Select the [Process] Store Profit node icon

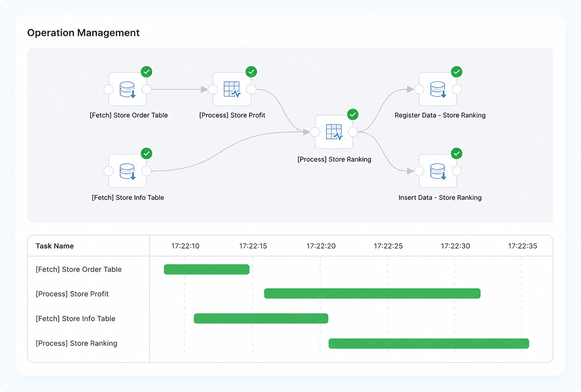pyautogui.click(x=232, y=89)
